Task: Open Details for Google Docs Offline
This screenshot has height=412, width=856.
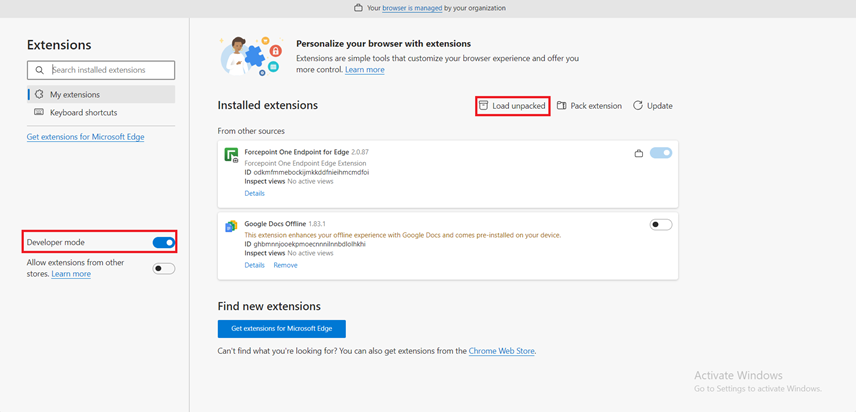Action: point(254,266)
